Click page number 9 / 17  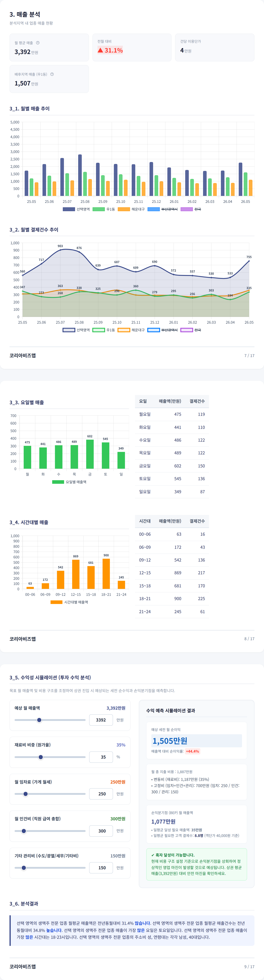pos(249,966)
